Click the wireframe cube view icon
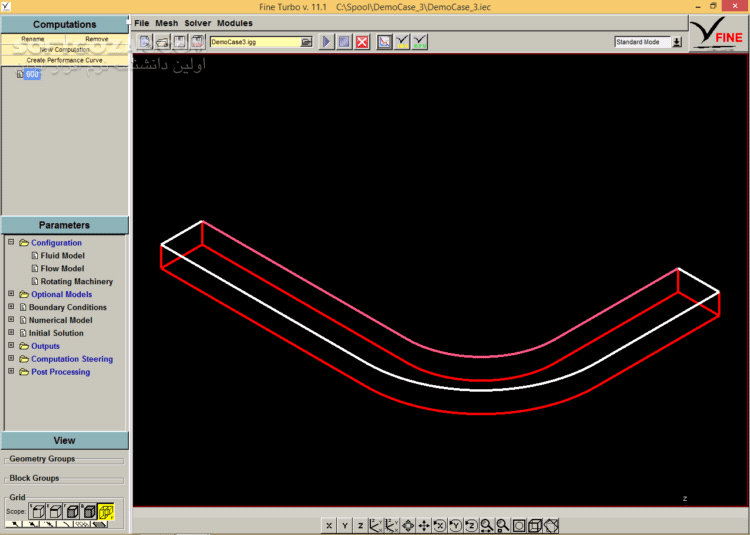Viewport: 750px width, 535px height. tap(535, 525)
